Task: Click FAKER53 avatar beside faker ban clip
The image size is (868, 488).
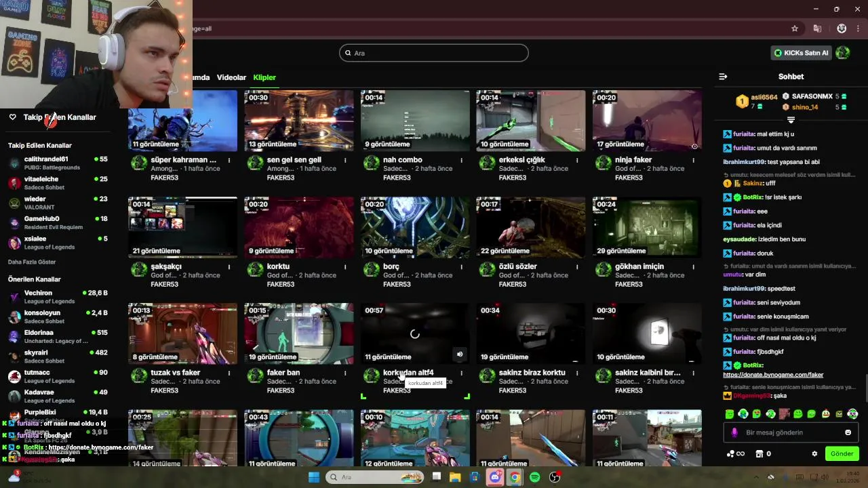Action: [x=255, y=376]
